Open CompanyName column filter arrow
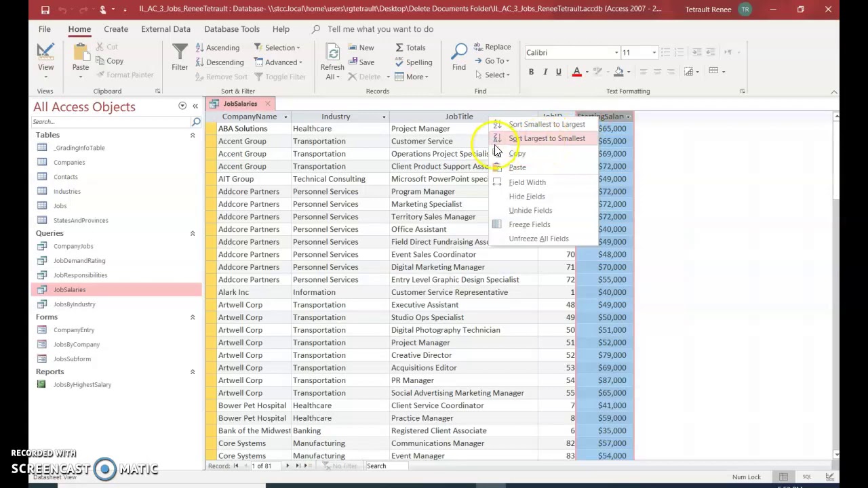868x488 pixels. [285, 117]
